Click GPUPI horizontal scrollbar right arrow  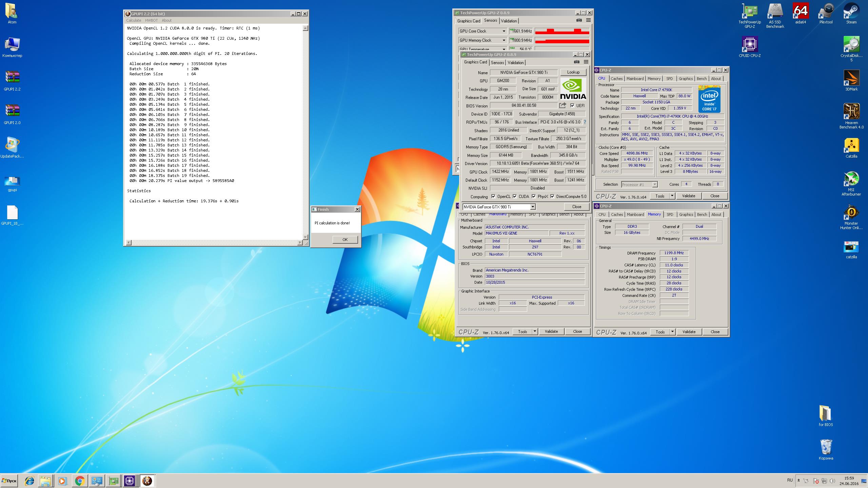[300, 242]
